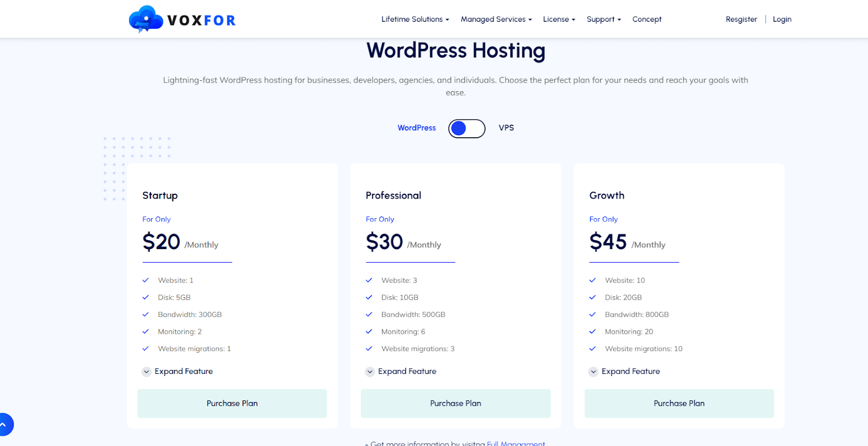Viewport: 868px width, 446px height.
Task: Click the Voxfor cloud logo icon
Action: (x=145, y=20)
